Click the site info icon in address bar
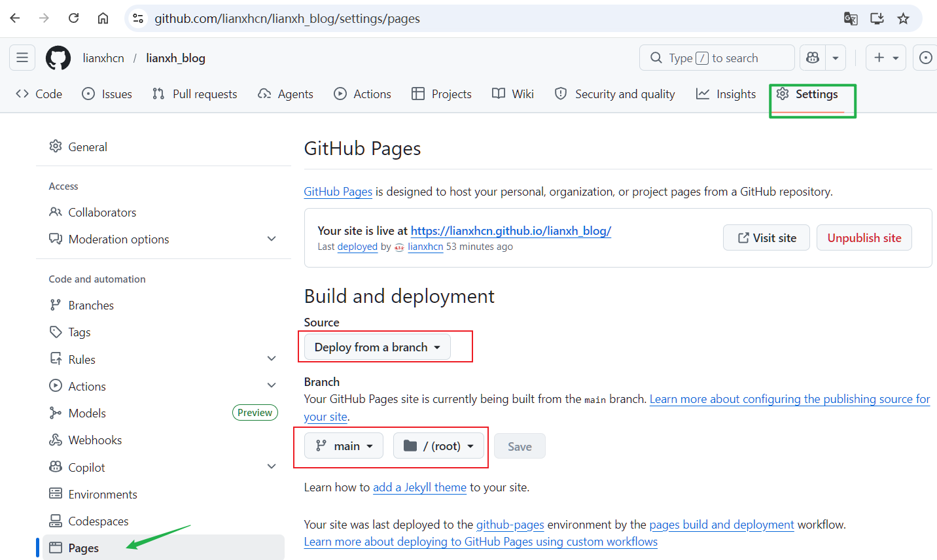The image size is (937, 560). (138, 18)
